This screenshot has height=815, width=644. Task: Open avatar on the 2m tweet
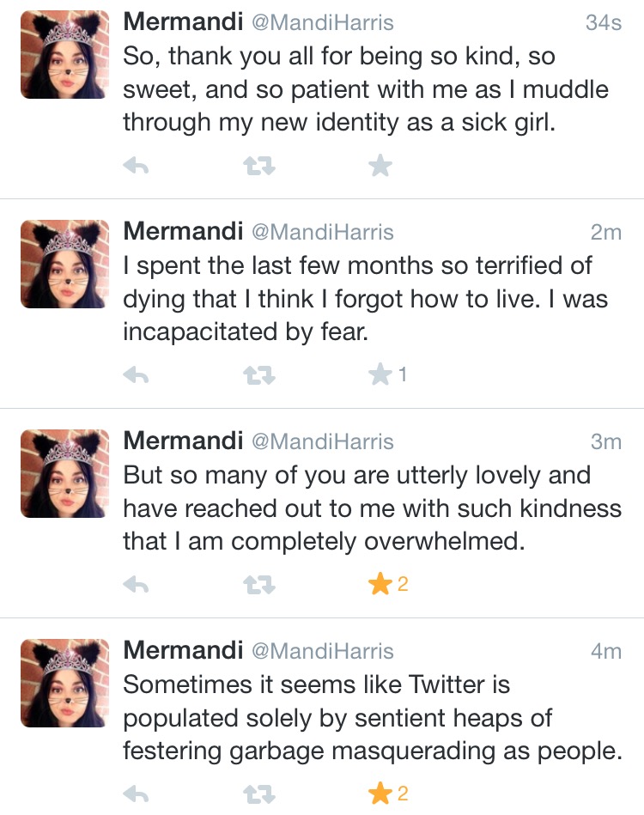tap(64, 265)
